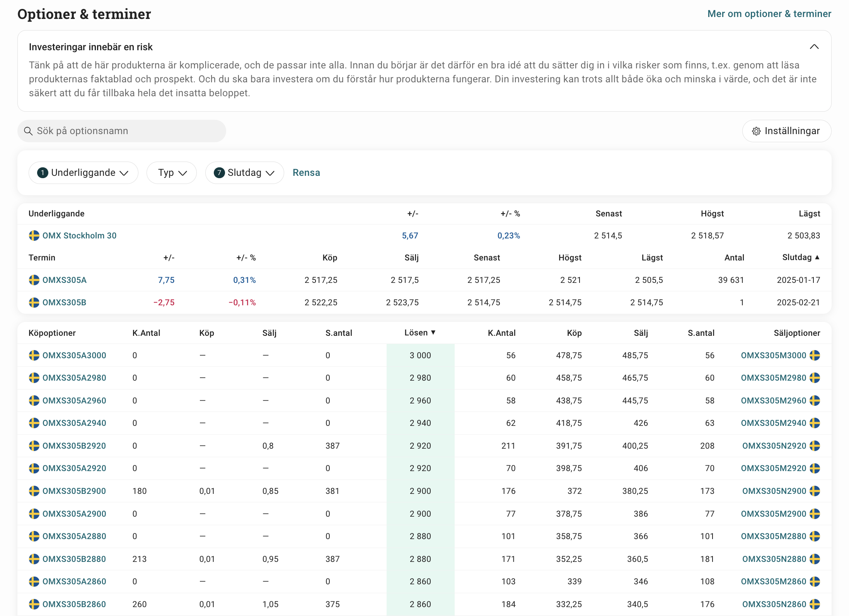849x616 pixels.
Task: Click flag icon beside OMXS305N2900 put option
Action: point(815,491)
